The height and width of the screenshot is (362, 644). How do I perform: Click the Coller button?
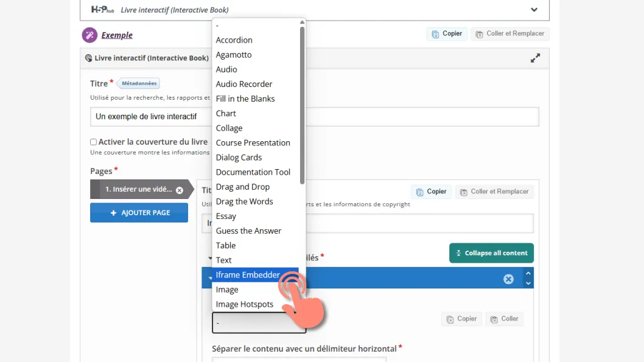click(505, 319)
